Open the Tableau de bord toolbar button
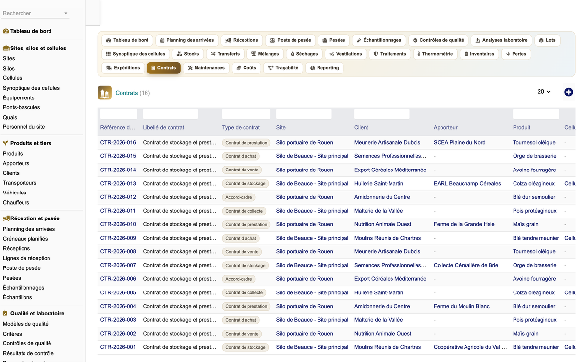The height and width of the screenshot is (364, 588). click(127, 40)
